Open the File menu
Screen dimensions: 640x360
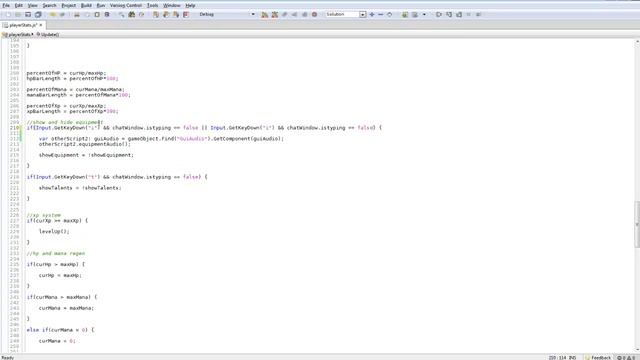click(6, 5)
